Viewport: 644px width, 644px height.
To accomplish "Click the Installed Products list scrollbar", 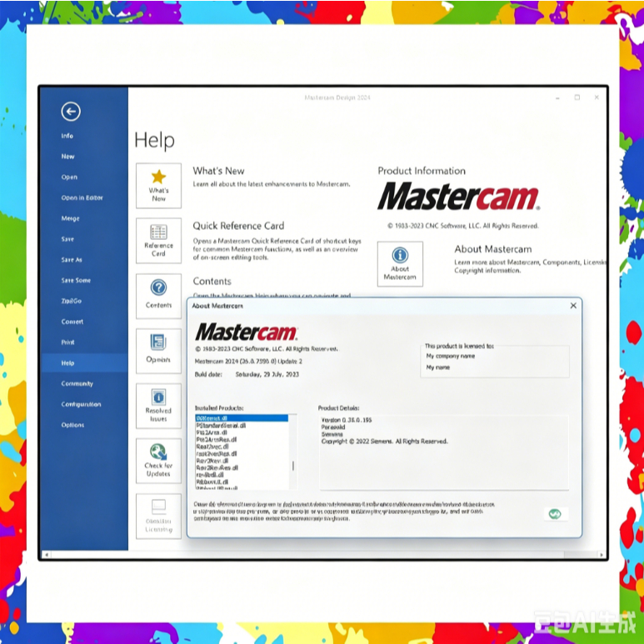I will coord(292,466).
